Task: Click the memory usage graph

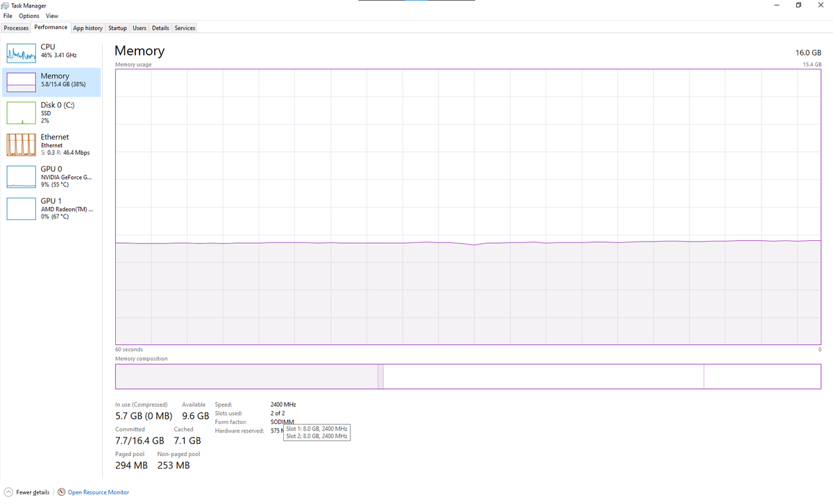Action: pyautogui.click(x=468, y=206)
